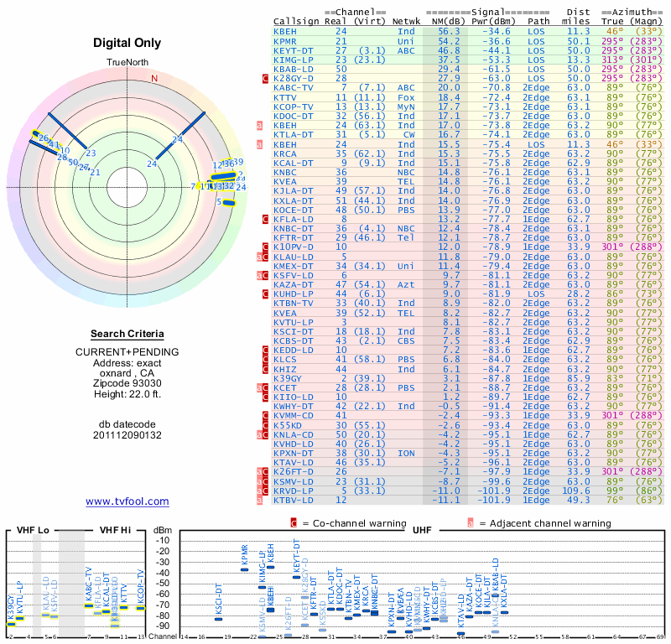671x644 pixels.
Task: Click the warning icons beside KLAU-LD
Action: pyautogui.click(x=263, y=257)
